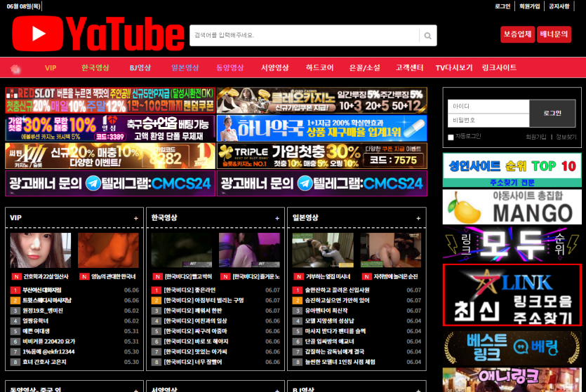Image resolution: width=586 pixels, height=392 pixels.
Task: Click the 비밀번호 password field
Action: [x=488, y=120]
